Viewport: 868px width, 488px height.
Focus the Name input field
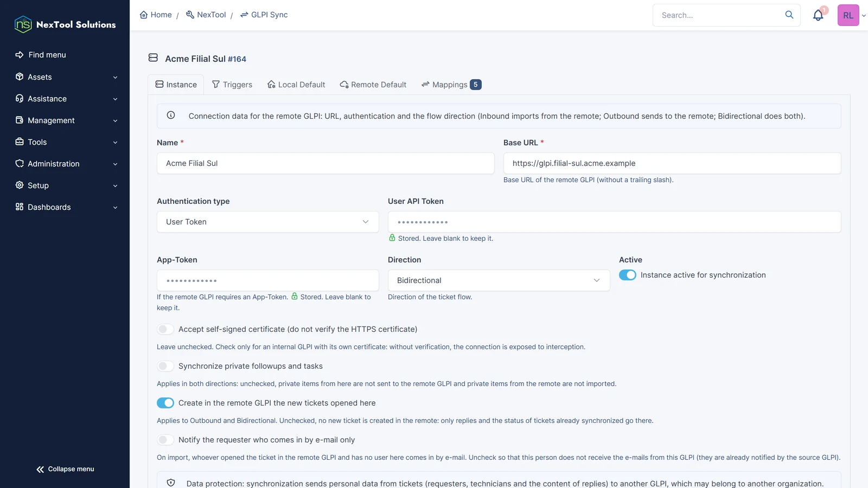325,163
